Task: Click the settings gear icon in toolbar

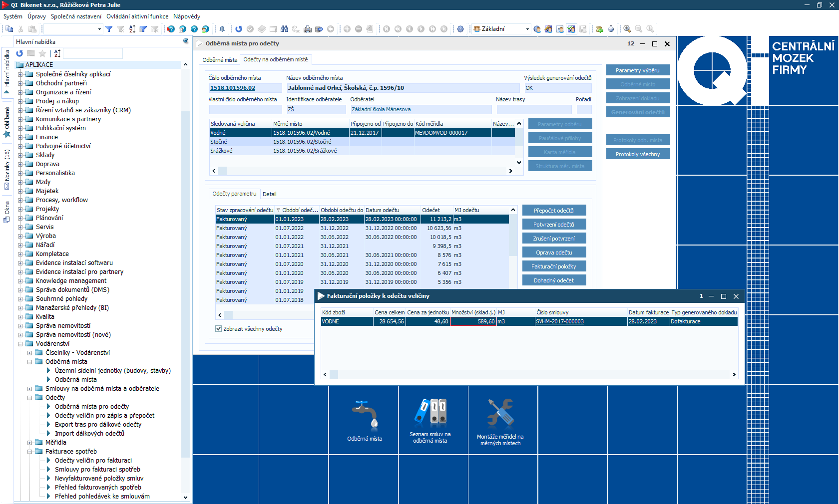Action: pos(460,29)
